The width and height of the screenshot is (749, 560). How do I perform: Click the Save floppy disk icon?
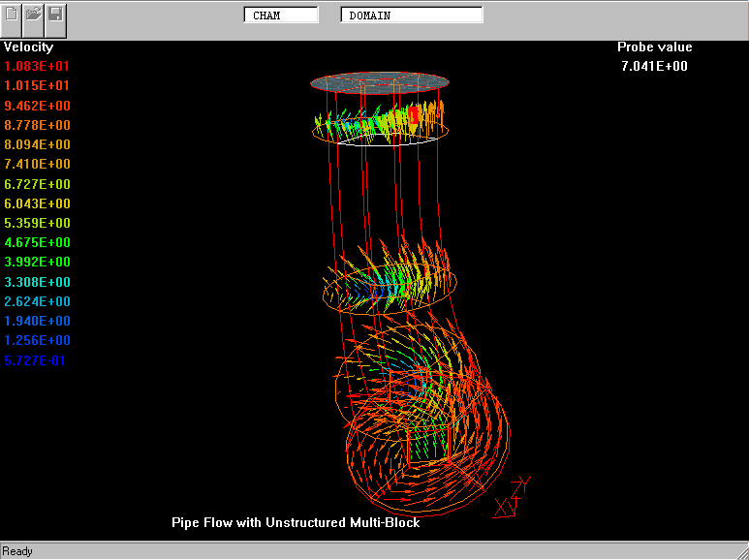pos(55,16)
